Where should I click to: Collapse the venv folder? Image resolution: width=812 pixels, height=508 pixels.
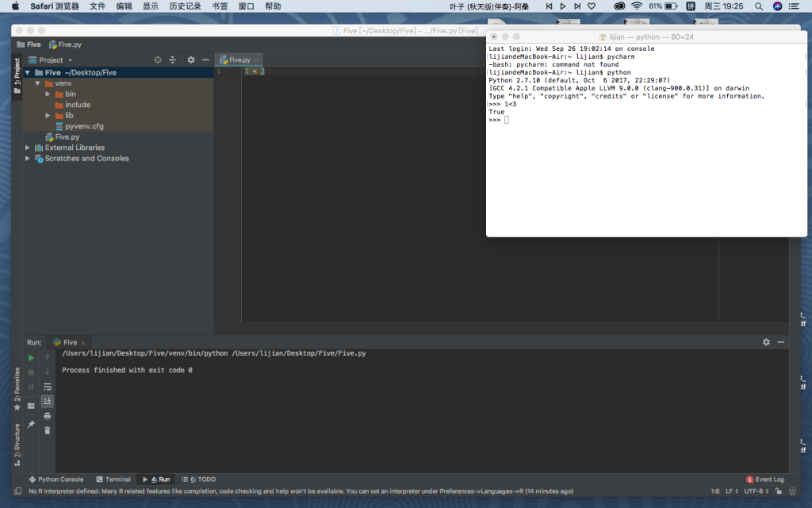(x=38, y=83)
